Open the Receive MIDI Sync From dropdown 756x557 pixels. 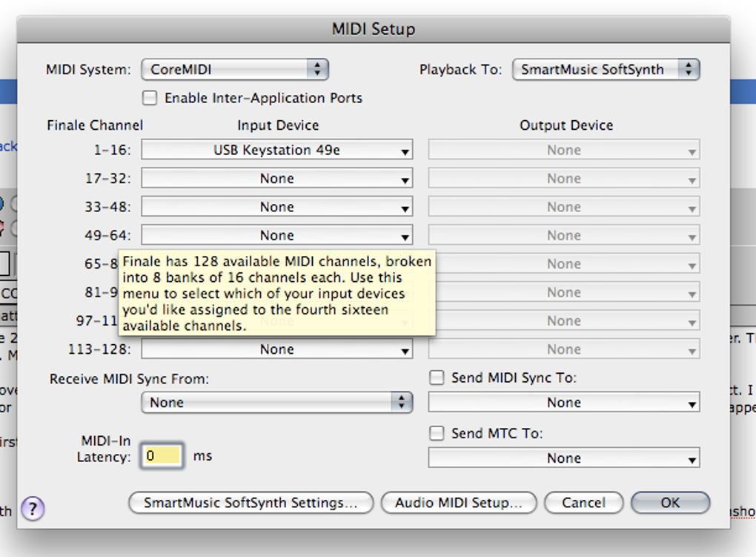[x=276, y=403]
